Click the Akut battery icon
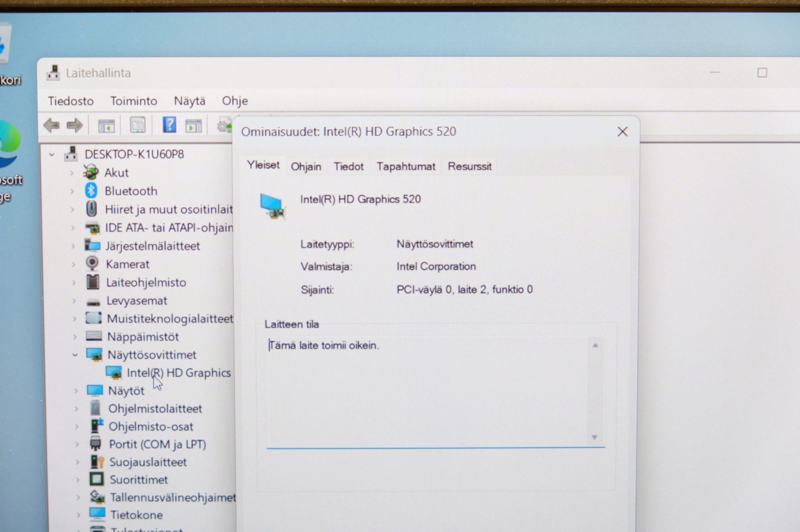The height and width of the screenshot is (532, 800). [x=91, y=172]
